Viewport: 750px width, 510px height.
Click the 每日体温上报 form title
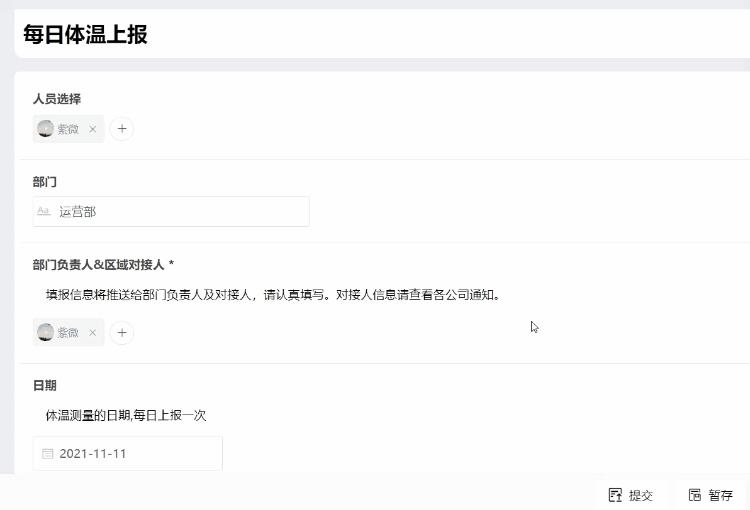[85, 34]
